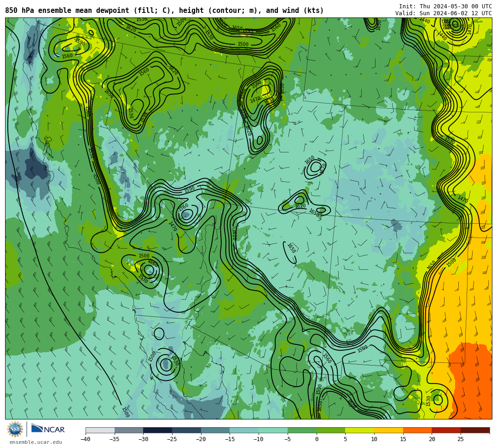Click the -20 colorbar tick label
The width and height of the screenshot is (497, 448).
point(201,439)
